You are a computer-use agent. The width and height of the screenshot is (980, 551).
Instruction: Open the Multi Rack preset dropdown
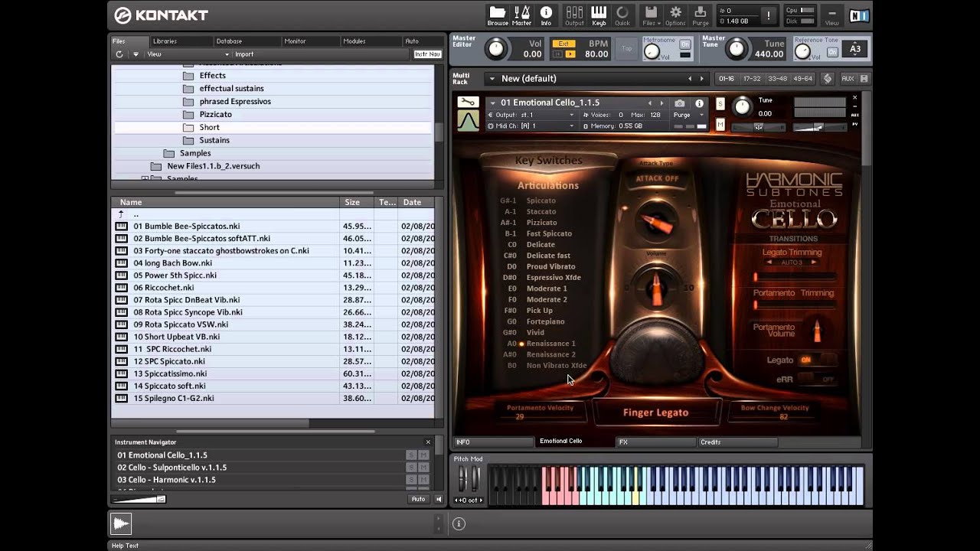pos(491,79)
